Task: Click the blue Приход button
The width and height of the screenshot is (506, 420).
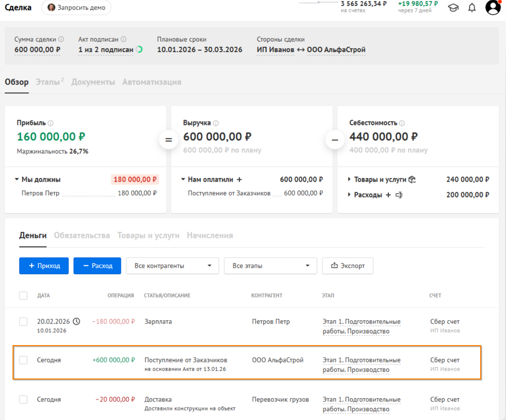Action: (44, 266)
